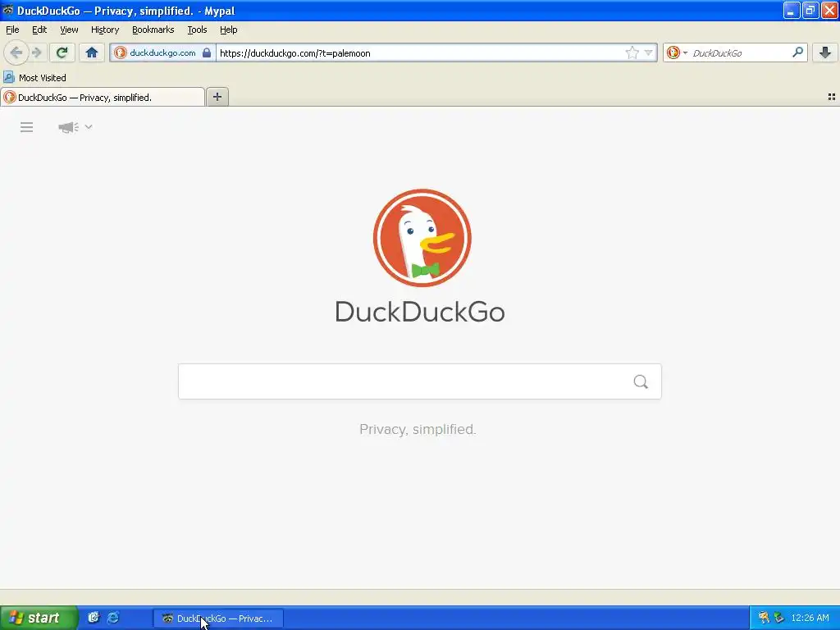Click the system tray icon next to the clock
The width and height of the screenshot is (840, 630).
[x=779, y=618]
